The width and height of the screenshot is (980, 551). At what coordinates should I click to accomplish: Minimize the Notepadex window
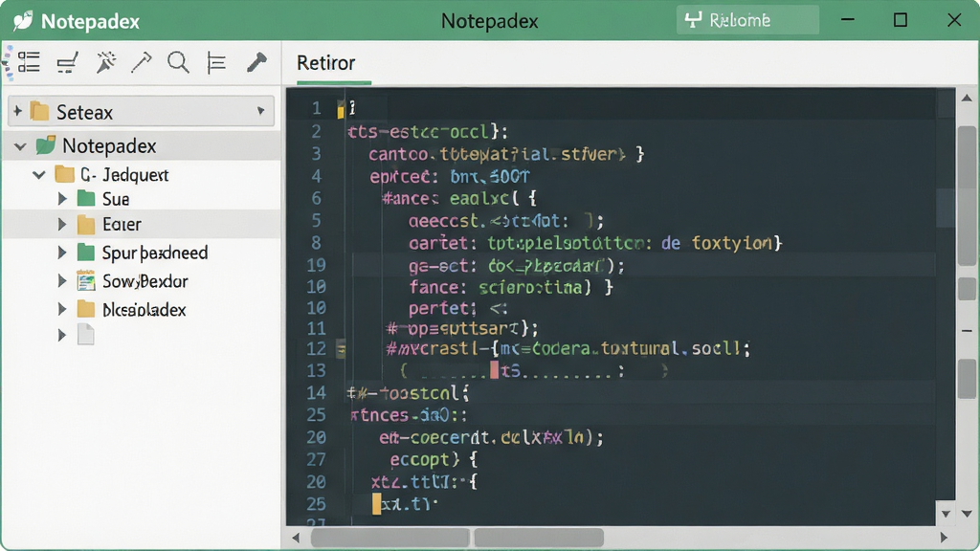848,20
